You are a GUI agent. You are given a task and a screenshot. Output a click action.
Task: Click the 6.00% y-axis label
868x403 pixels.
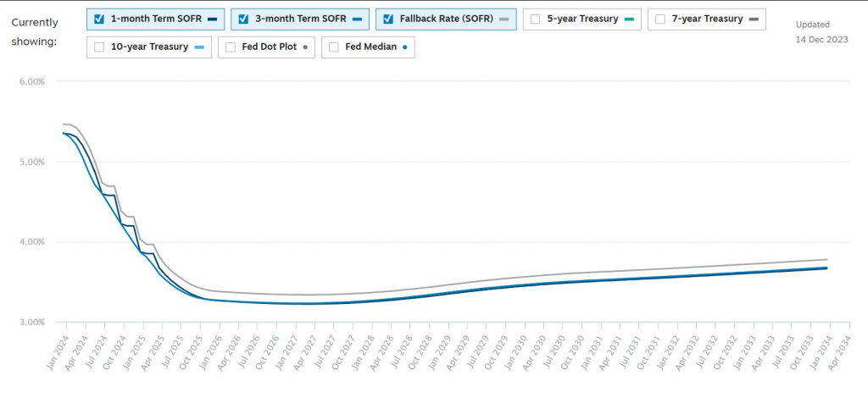(x=31, y=81)
